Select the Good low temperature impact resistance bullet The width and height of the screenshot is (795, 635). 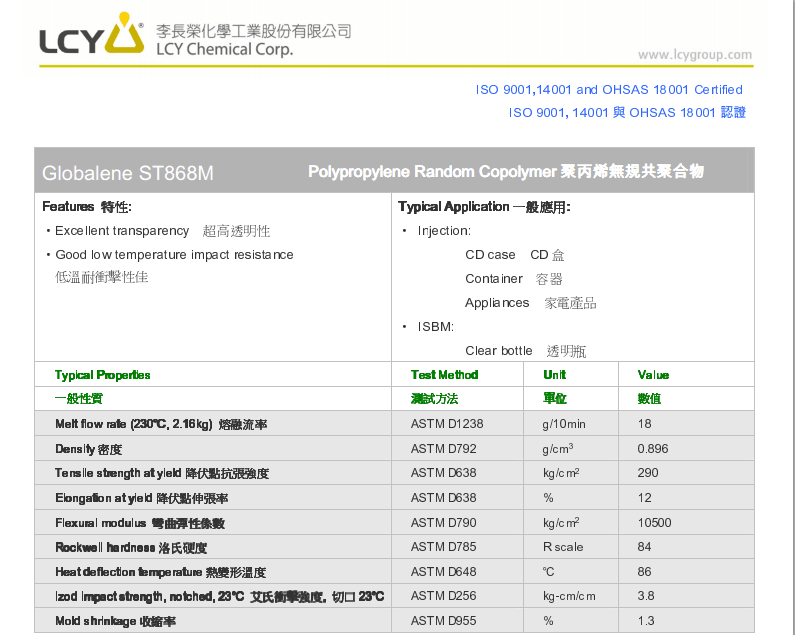pos(170,255)
